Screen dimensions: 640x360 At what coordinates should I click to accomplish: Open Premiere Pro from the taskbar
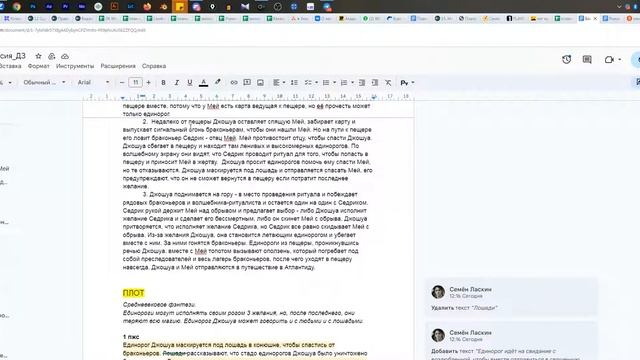pyautogui.click(x=65, y=6)
